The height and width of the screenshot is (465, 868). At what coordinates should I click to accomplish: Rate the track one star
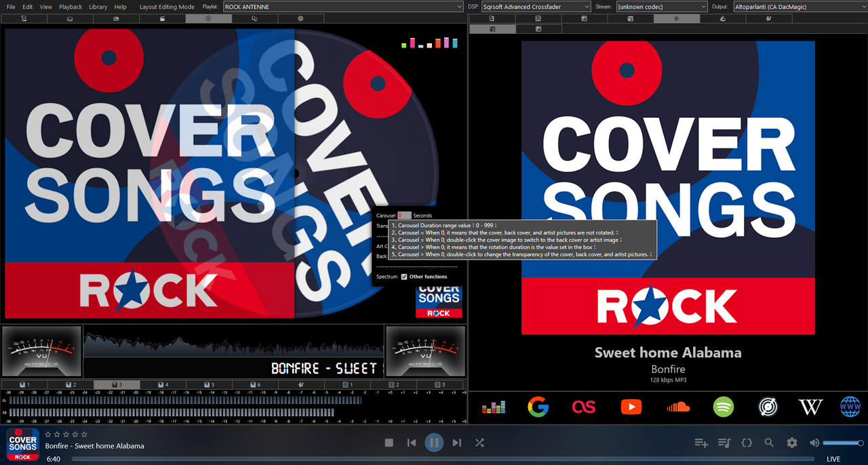(x=48, y=434)
